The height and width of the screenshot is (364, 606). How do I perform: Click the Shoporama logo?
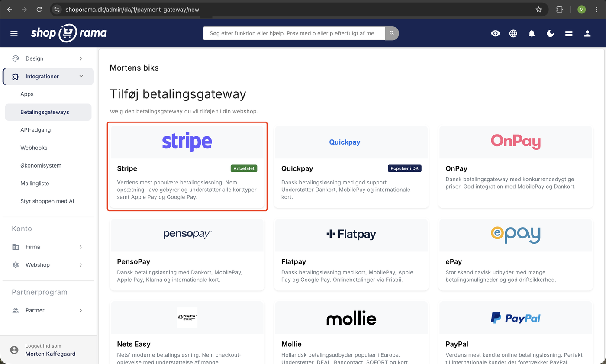[69, 33]
